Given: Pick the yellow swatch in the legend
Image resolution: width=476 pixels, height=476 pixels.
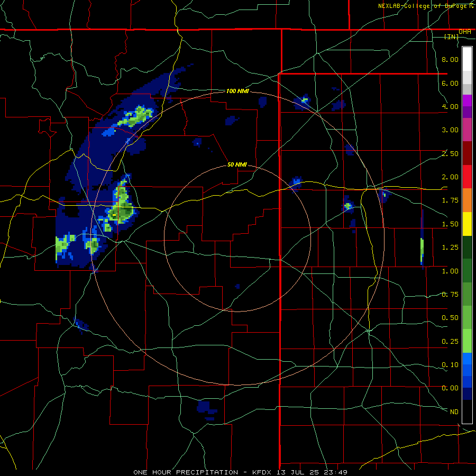Looking at the screenshot, I should pyautogui.click(x=467, y=224).
